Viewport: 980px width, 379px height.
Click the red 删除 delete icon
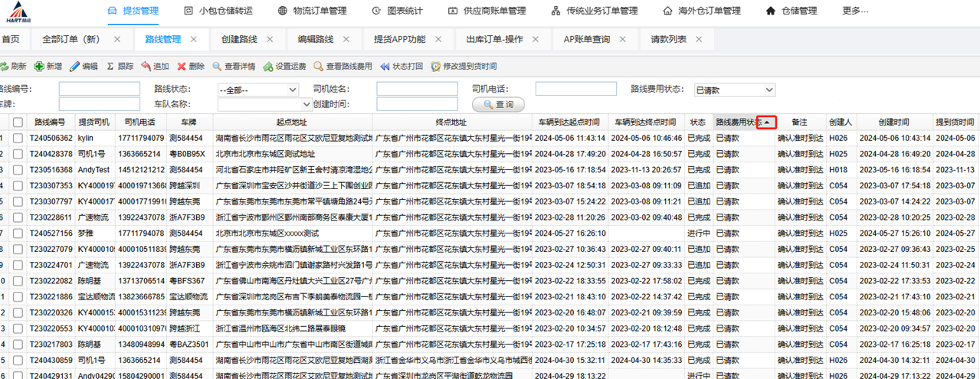tap(182, 67)
